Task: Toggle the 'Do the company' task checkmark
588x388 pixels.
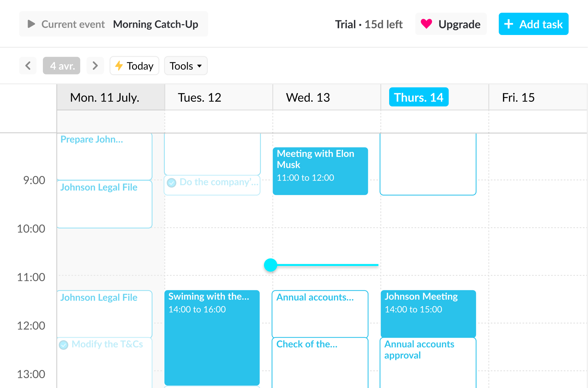Action: pyautogui.click(x=172, y=183)
